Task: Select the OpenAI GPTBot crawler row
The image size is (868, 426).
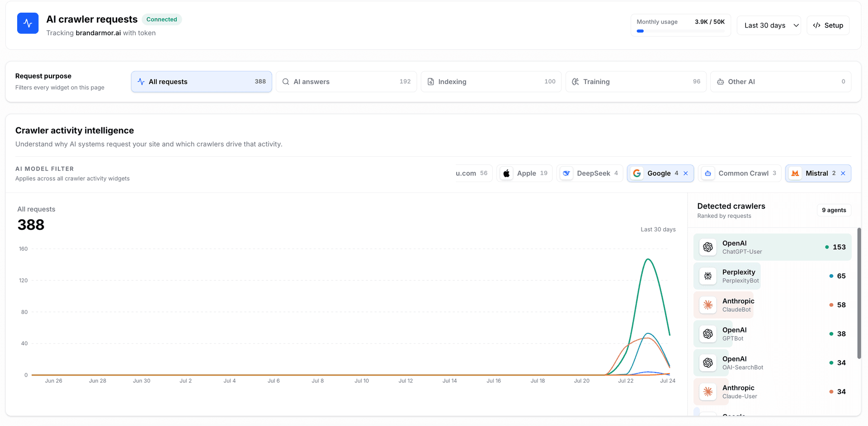Action: pyautogui.click(x=772, y=334)
